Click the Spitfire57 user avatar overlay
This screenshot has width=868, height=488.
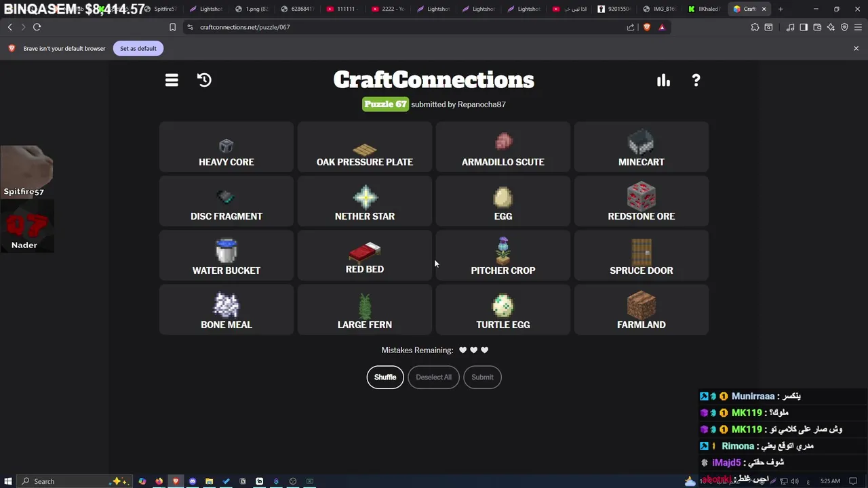pos(26,171)
